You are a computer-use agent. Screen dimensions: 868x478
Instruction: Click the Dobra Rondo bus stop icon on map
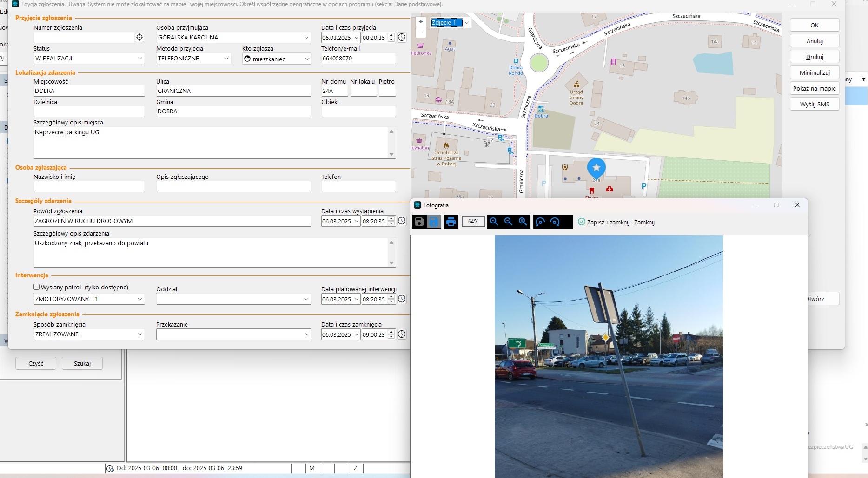[x=516, y=61]
